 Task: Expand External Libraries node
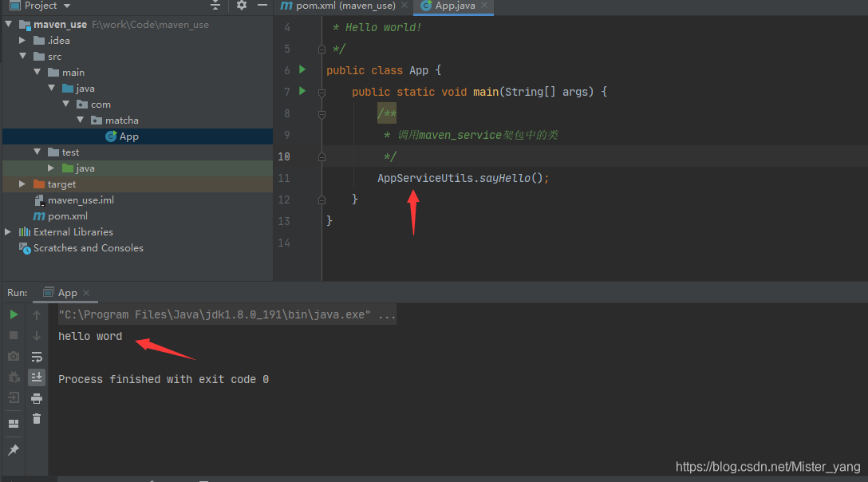tap(8, 231)
